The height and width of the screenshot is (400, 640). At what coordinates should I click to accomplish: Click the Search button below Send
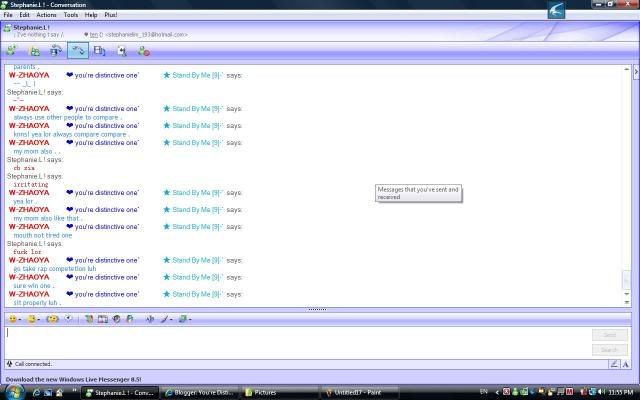tap(610, 350)
